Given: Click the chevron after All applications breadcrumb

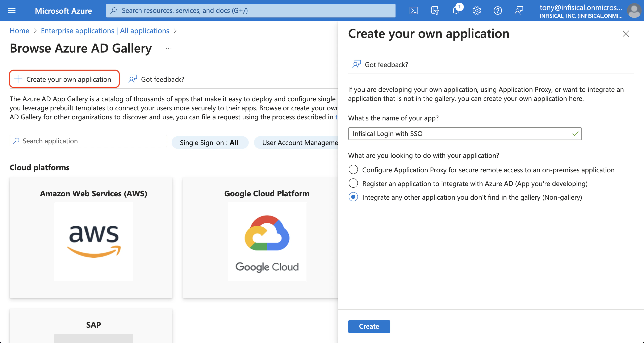Looking at the screenshot, I should click(x=175, y=31).
